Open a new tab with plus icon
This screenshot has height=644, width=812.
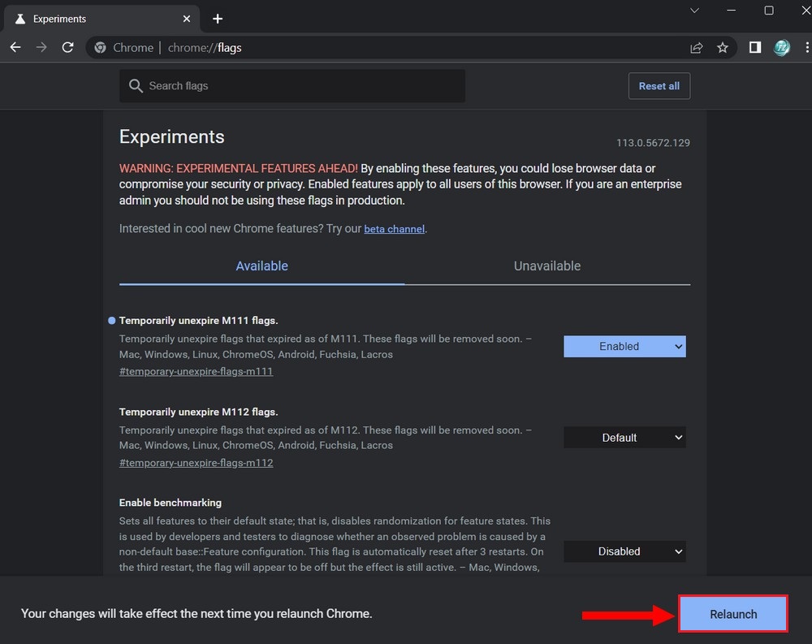click(x=218, y=19)
